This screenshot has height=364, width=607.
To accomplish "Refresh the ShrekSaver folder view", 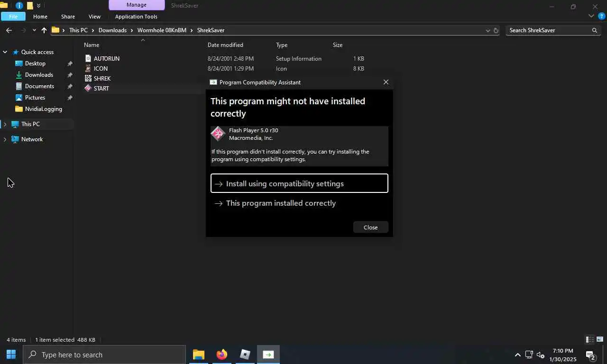I will (496, 30).
